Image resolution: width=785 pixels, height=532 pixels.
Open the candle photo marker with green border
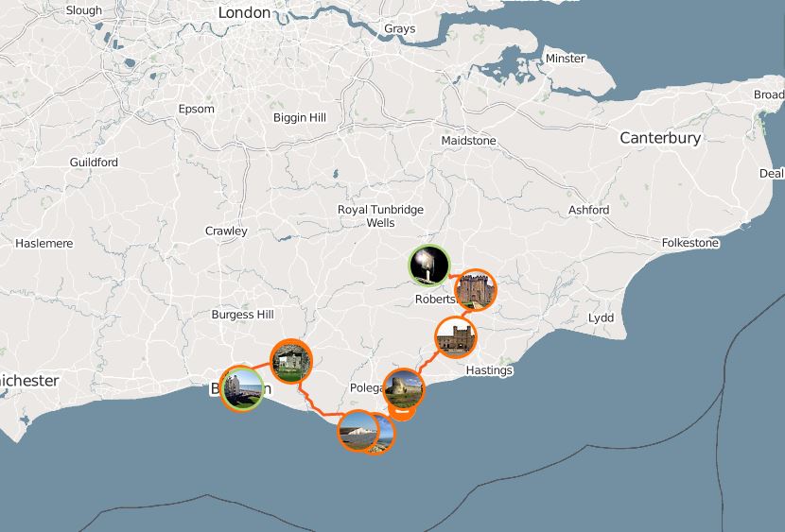[x=429, y=266]
